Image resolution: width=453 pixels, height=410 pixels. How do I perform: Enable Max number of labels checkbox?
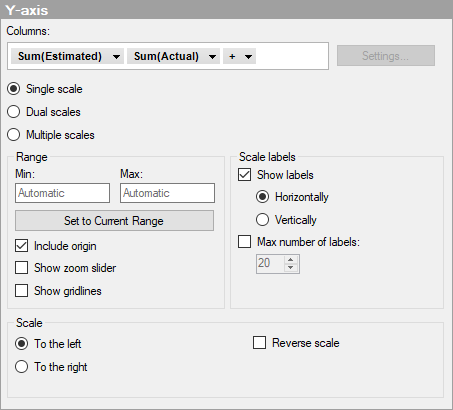pos(245,241)
